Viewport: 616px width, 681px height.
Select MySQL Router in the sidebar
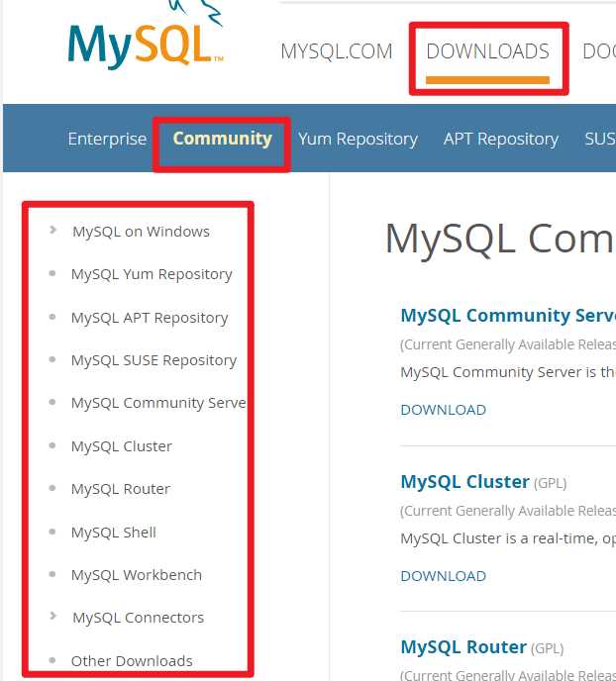click(121, 489)
